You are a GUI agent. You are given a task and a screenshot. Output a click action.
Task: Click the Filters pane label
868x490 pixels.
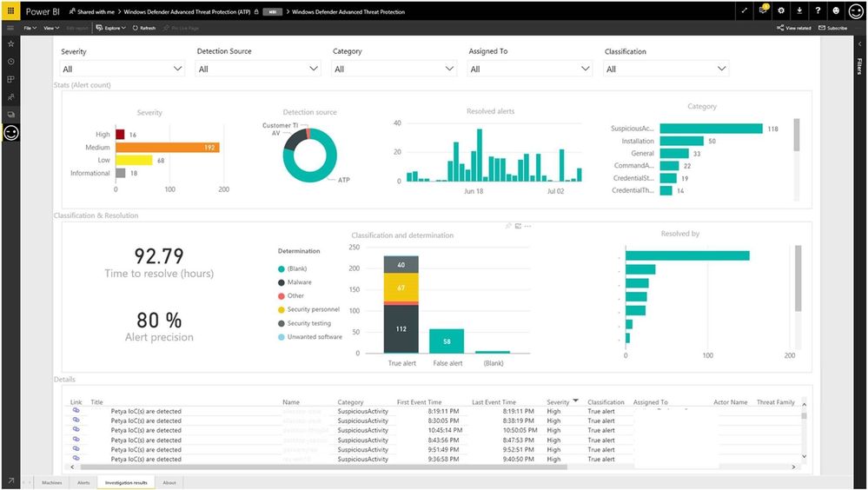(x=859, y=66)
